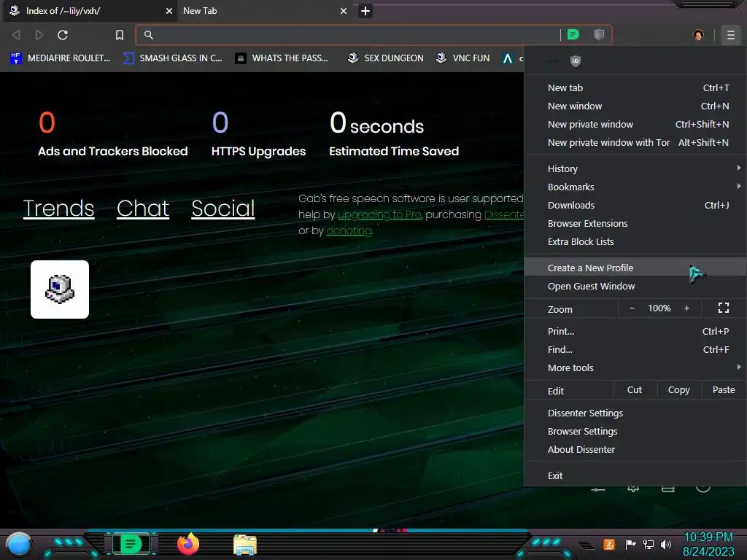Click the address bar search field

tap(352, 35)
